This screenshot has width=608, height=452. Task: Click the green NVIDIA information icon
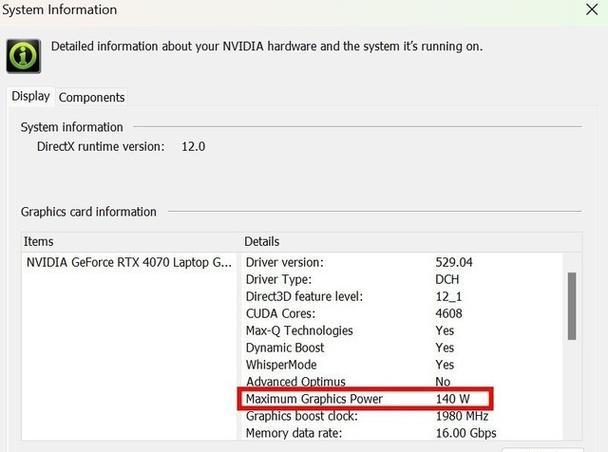24,56
